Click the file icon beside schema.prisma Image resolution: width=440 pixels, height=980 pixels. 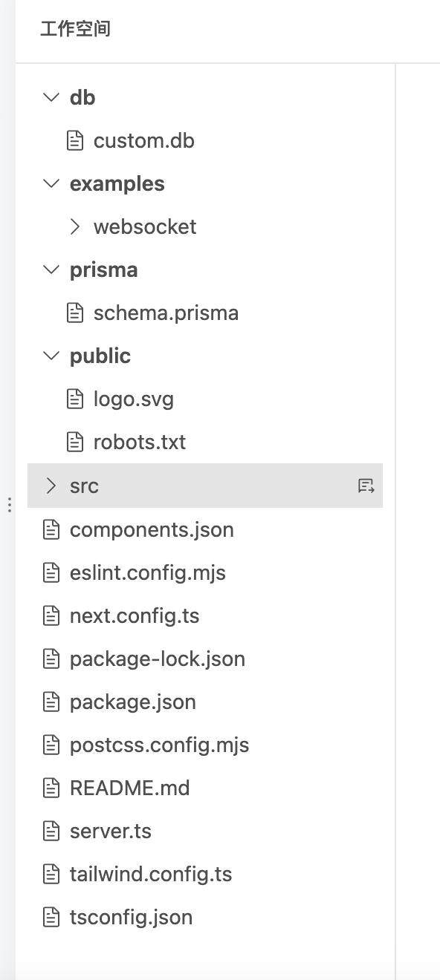pos(75,313)
